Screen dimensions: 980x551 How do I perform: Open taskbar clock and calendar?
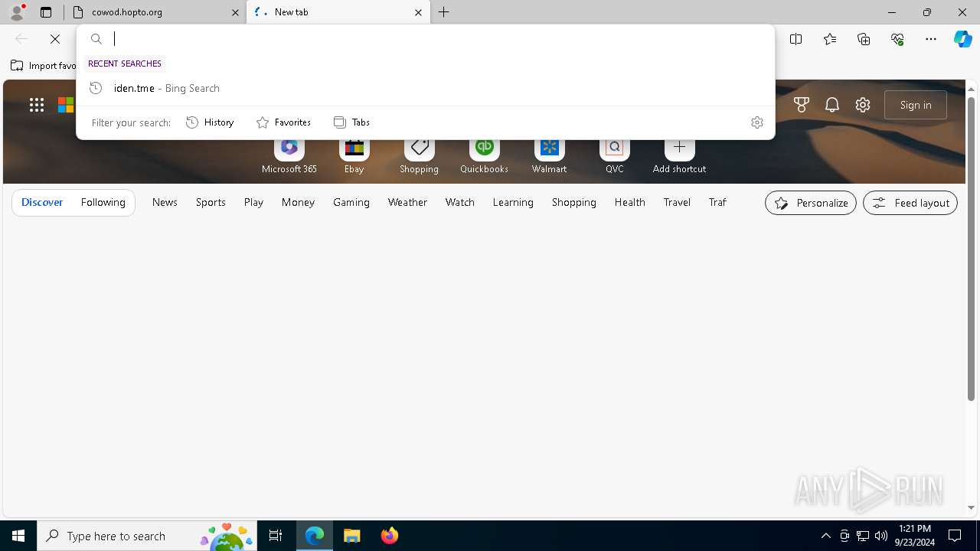coord(914,536)
